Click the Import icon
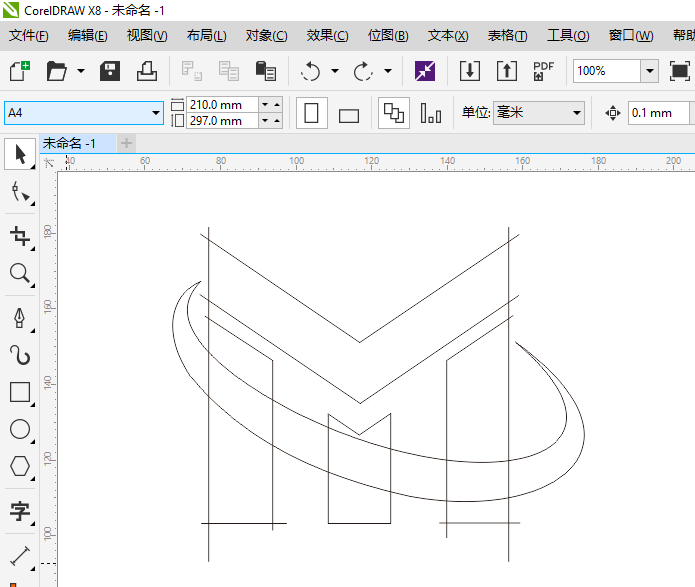Viewport: 695px width, 587px height. (x=469, y=71)
